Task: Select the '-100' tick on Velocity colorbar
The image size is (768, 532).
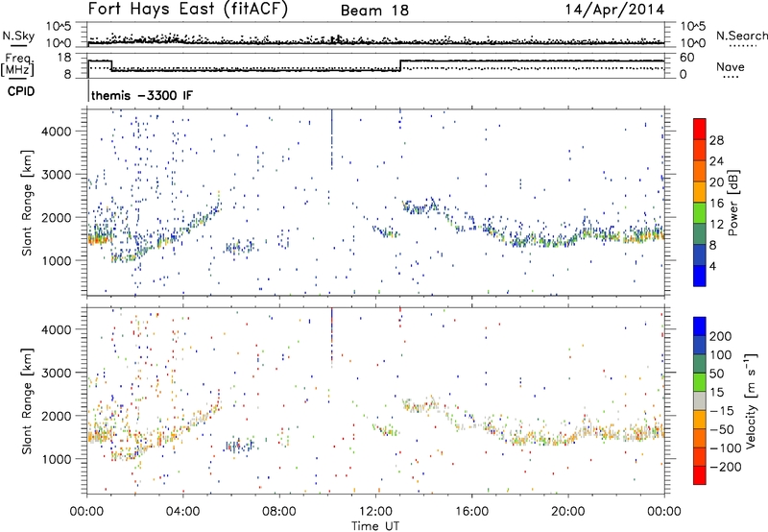Action: (726, 448)
